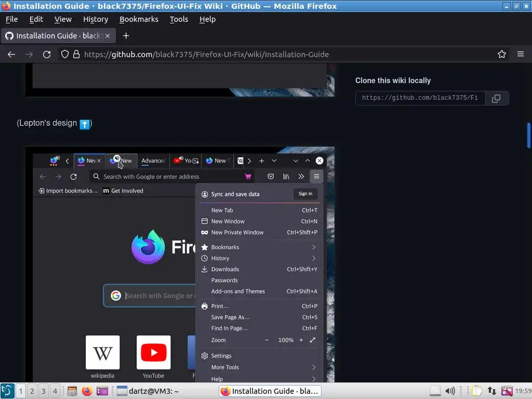Image resolution: width=532 pixels, height=399 pixels.
Task: Switch to workspace 1
Action: coord(20,391)
